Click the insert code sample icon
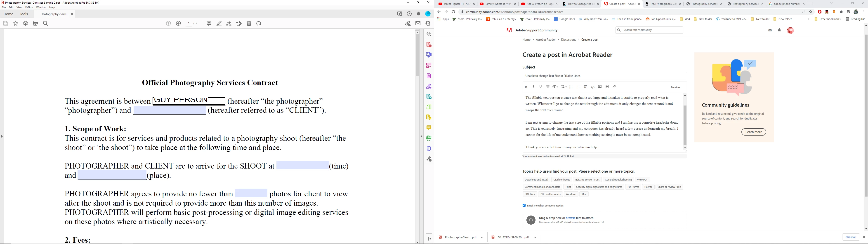 point(593,87)
